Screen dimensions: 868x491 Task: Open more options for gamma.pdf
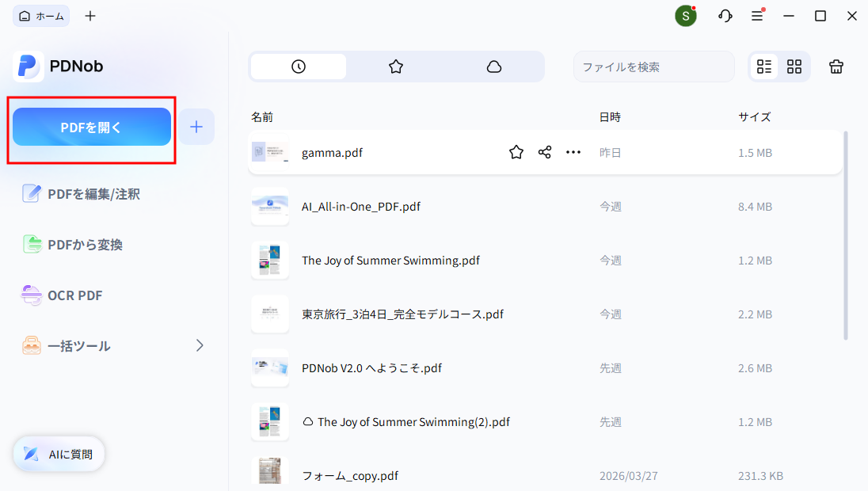[573, 152]
